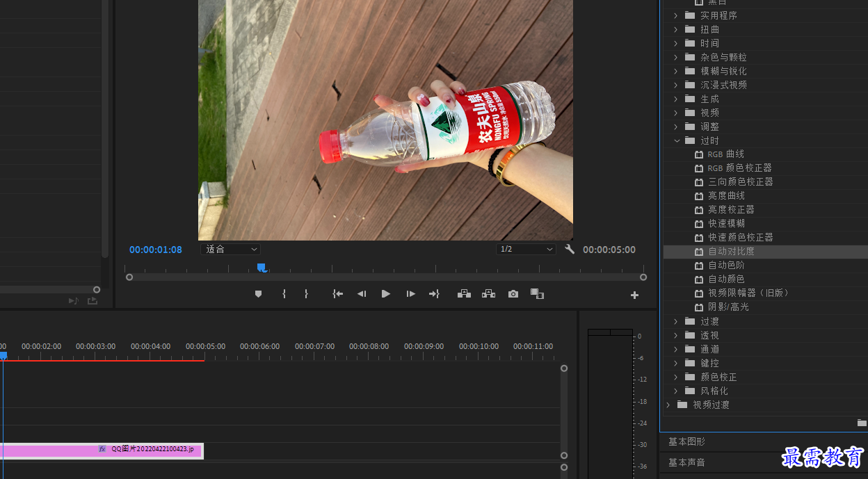The image size is (868, 479).
Task: Open the 基本声音 panel tab
Action: click(686, 462)
